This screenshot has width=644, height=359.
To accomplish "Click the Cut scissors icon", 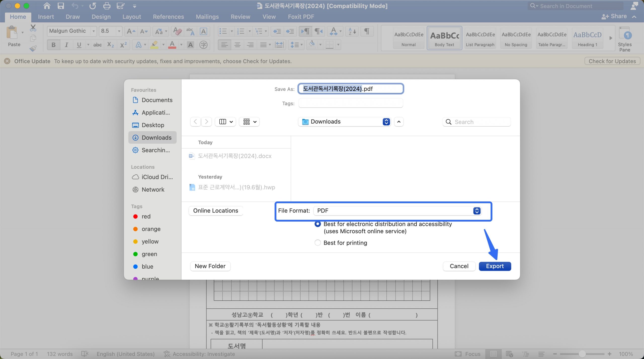I will coord(33,28).
